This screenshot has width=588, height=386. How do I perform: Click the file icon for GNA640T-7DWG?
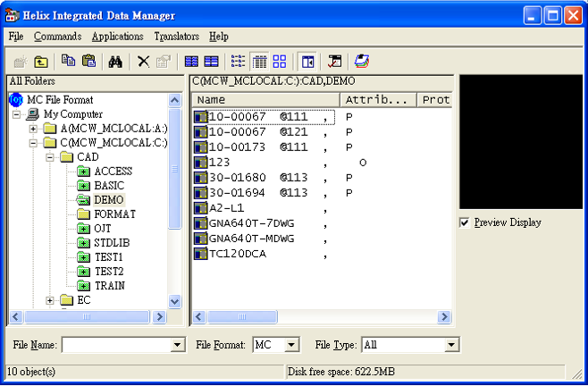click(x=201, y=223)
